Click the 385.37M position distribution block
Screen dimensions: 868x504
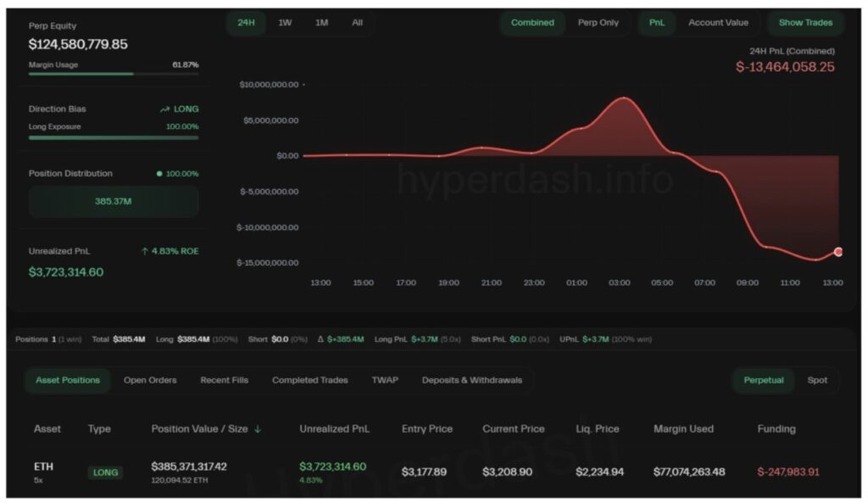(114, 202)
